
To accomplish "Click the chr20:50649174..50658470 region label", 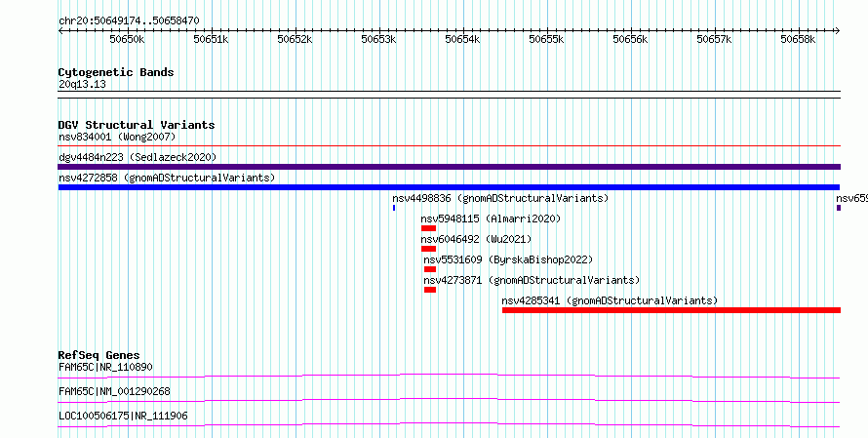I will pyautogui.click(x=129, y=21).
